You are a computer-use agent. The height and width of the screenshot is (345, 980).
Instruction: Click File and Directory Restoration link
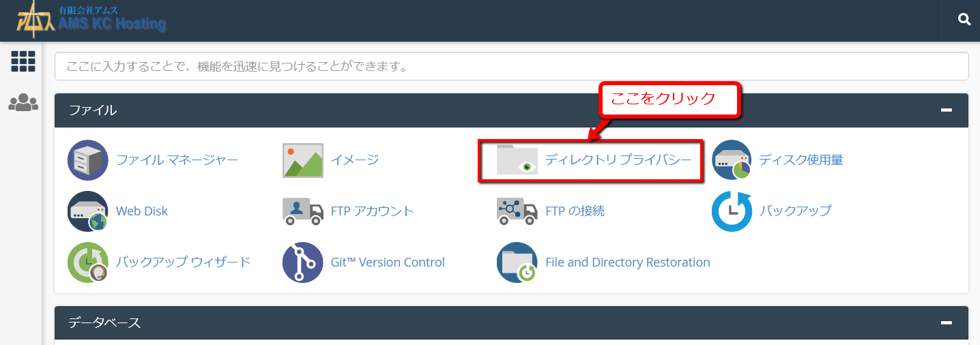coord(628,262)
